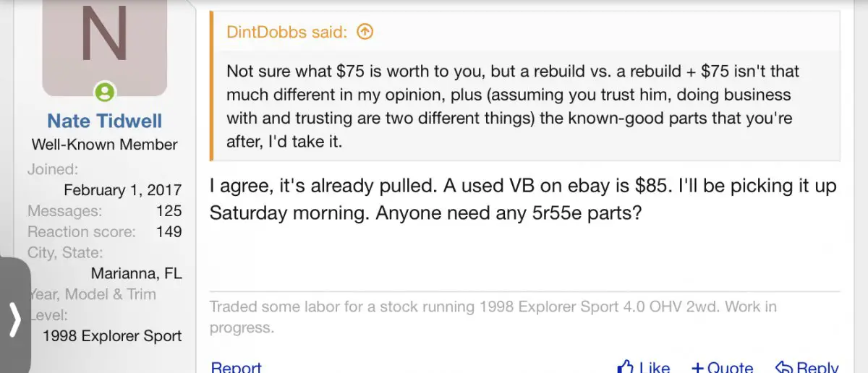
Task: Click the Marianna, FL location value
Action: tap(136, 273)
